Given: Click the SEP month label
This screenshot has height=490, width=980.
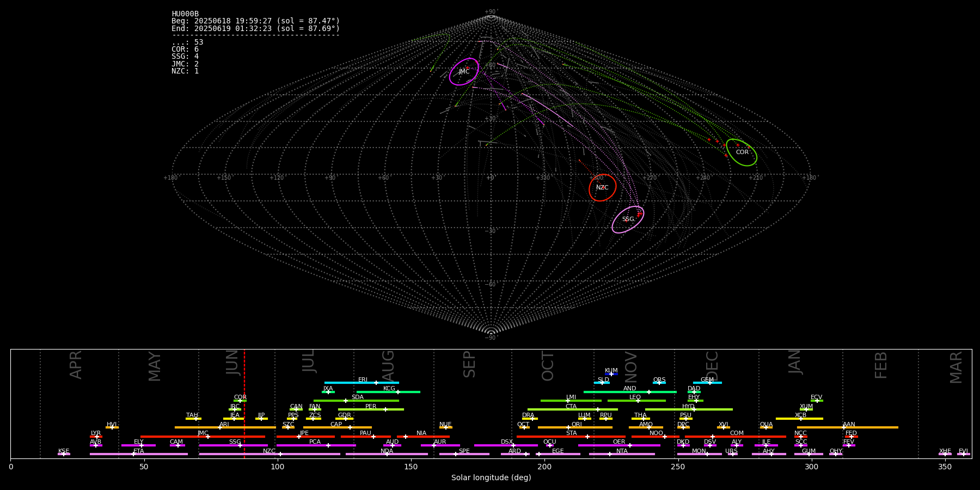Looking at the screenshot, I should click(x=469, y=364).
